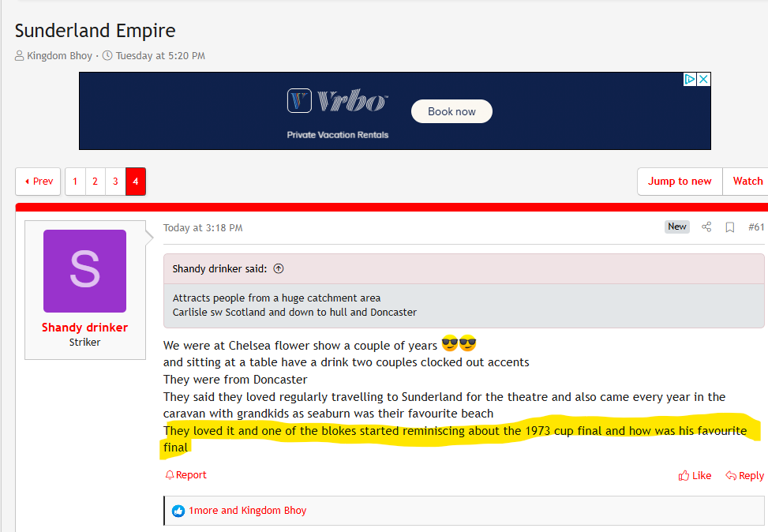Open the Today at 3:18 PM post timestamp
Image resolution: width=768 pixels, height=532 pixels.
click(x=203, y=228)
